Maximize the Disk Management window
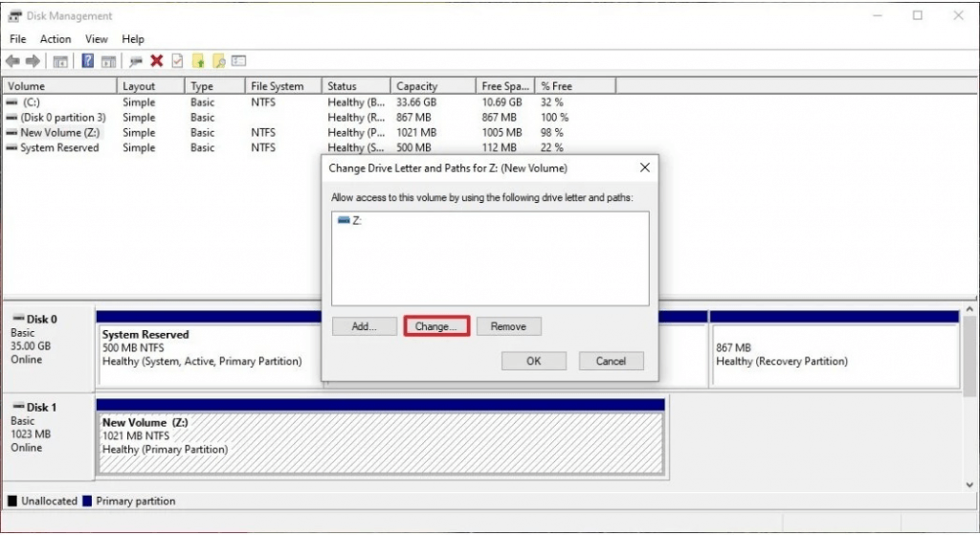 tap(918, 15)
